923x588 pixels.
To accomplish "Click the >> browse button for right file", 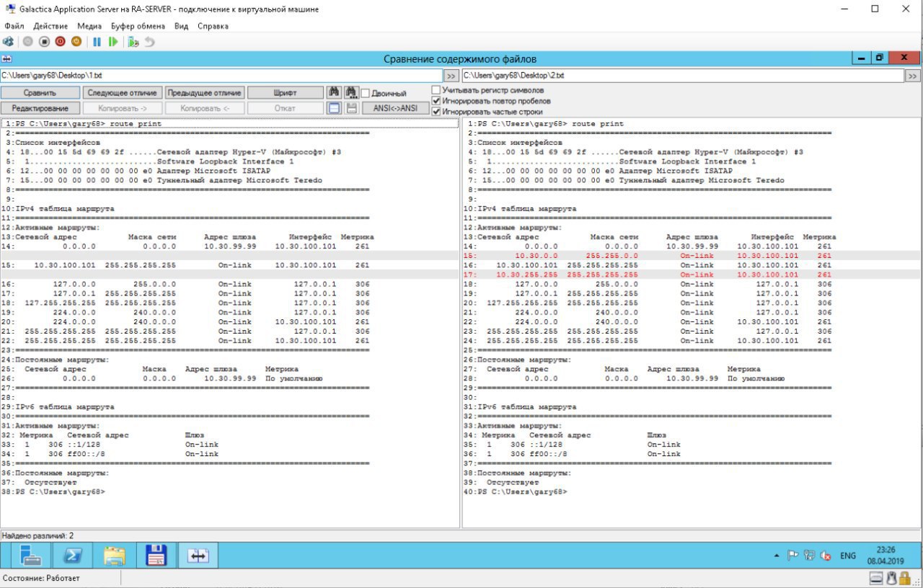I will click(913, 76).
